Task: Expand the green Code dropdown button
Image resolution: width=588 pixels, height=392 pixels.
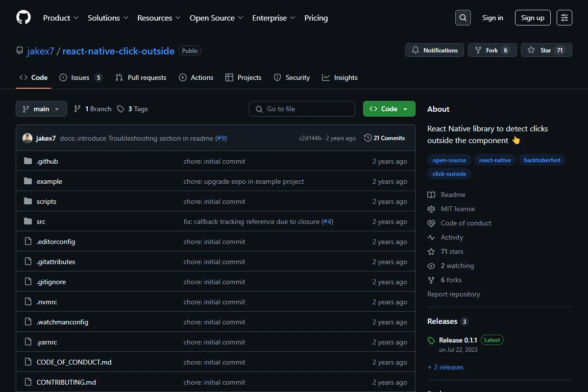Action: tap(389, 109)
